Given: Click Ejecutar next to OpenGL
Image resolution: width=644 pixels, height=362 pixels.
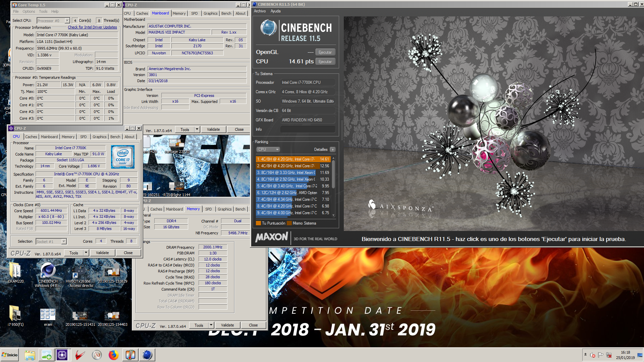Looking at the screenshot, I should (325, 52).
